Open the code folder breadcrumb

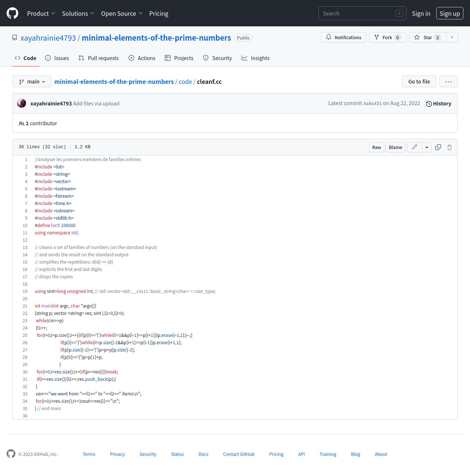[185, 82]
